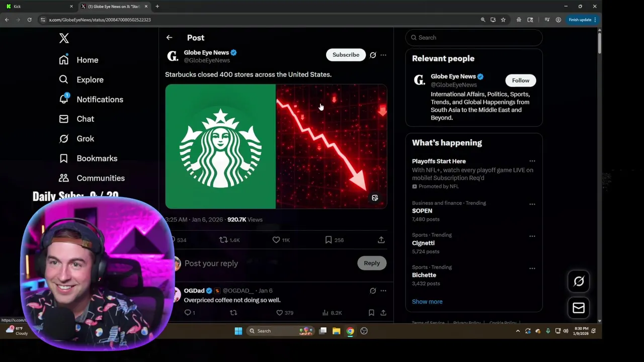This screenshot has width=644, height=362.
Task: Open Google Chrome from the taskbar
Action: coord(350,331)
